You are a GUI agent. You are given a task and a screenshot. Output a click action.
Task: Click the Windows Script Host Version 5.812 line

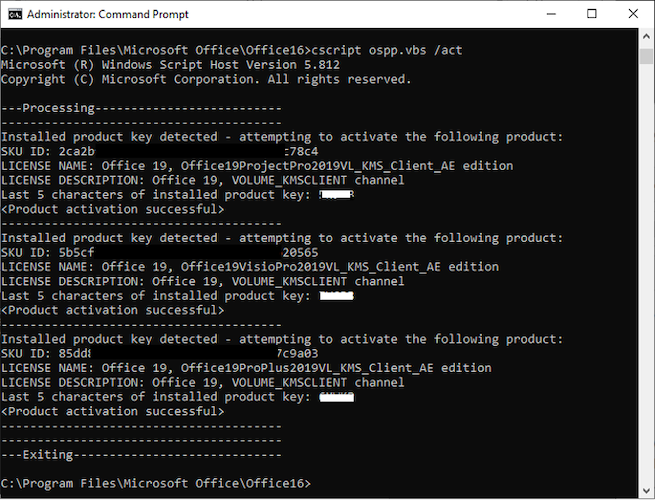[x=170, y=64]
